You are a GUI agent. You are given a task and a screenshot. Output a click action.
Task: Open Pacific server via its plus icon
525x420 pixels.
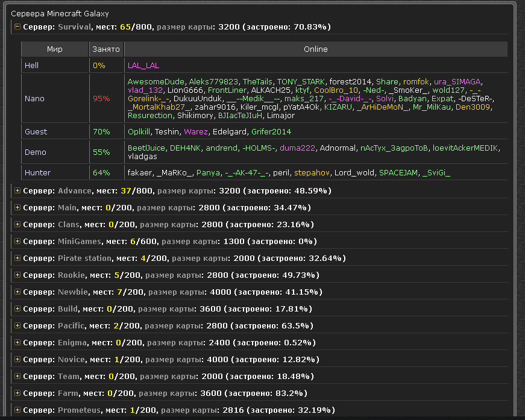click(x=17, y=326)
